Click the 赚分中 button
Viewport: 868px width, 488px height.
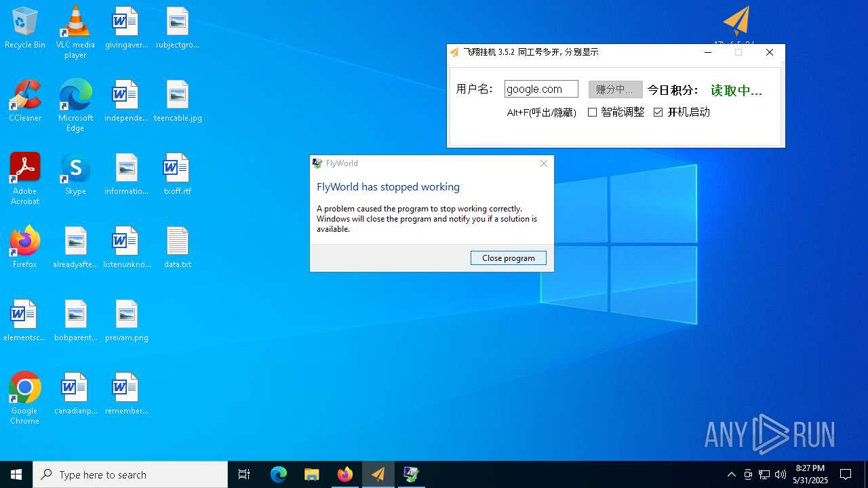tap(615, 89)
